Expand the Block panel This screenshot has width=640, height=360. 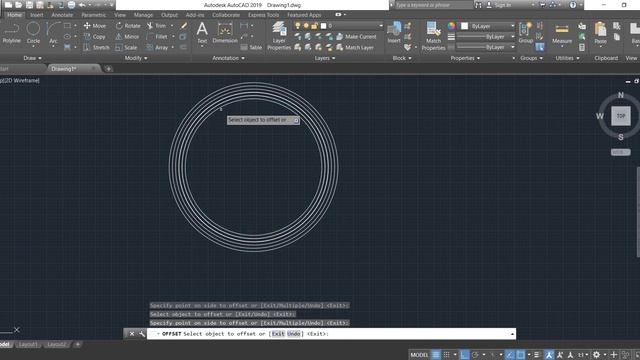(x=402, y=58)
